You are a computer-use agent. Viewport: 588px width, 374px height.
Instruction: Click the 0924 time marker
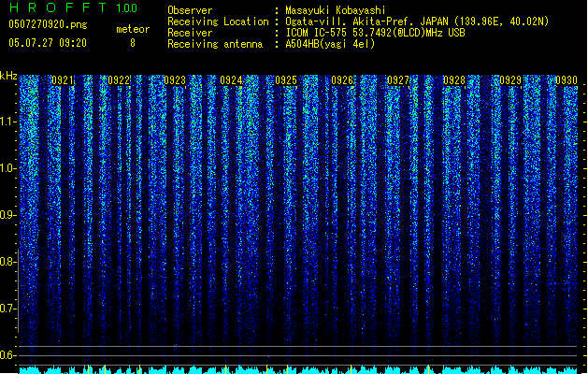click(231, 80)
